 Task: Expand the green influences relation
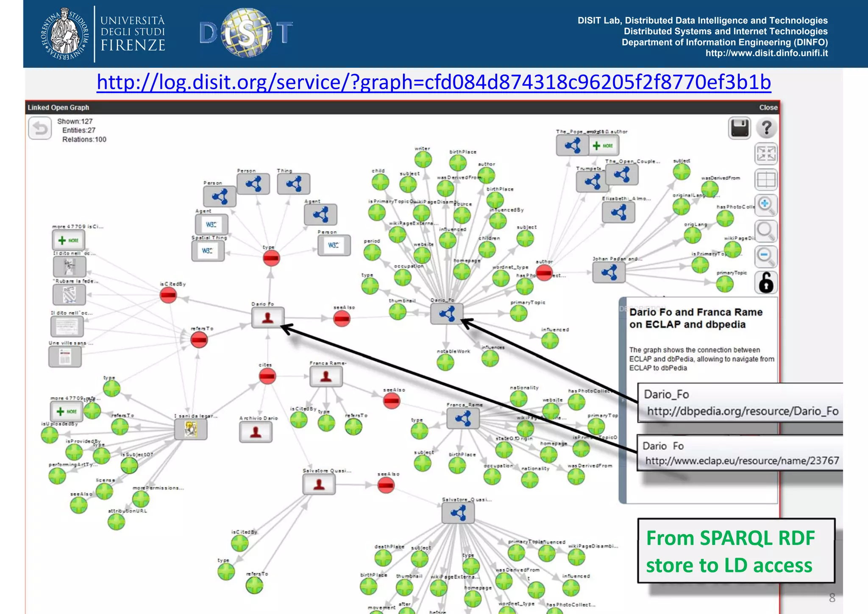tap(490, 358)
